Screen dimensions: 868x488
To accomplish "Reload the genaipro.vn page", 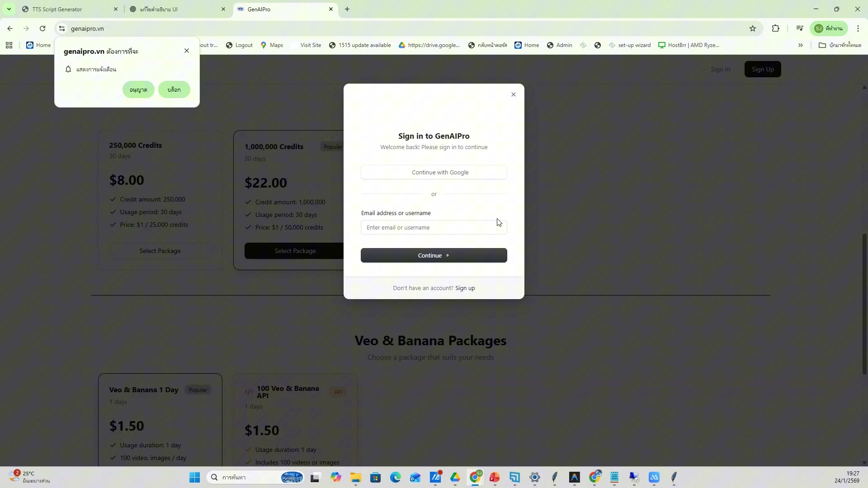I will (x=42, y=28).
